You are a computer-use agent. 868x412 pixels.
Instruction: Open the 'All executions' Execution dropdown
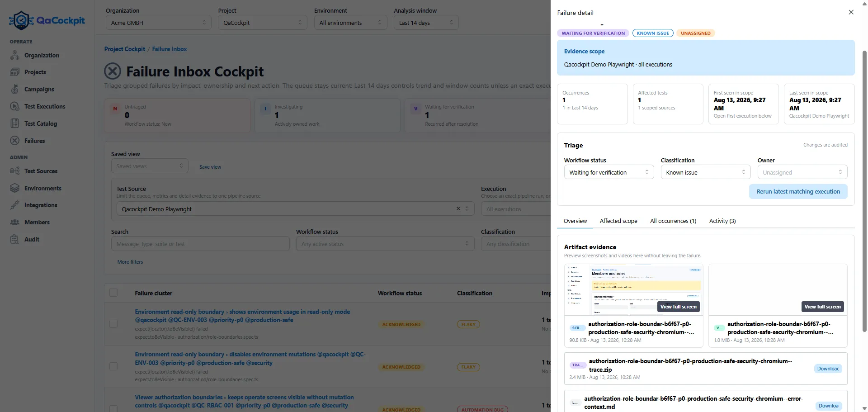click(x=516, y=209)
